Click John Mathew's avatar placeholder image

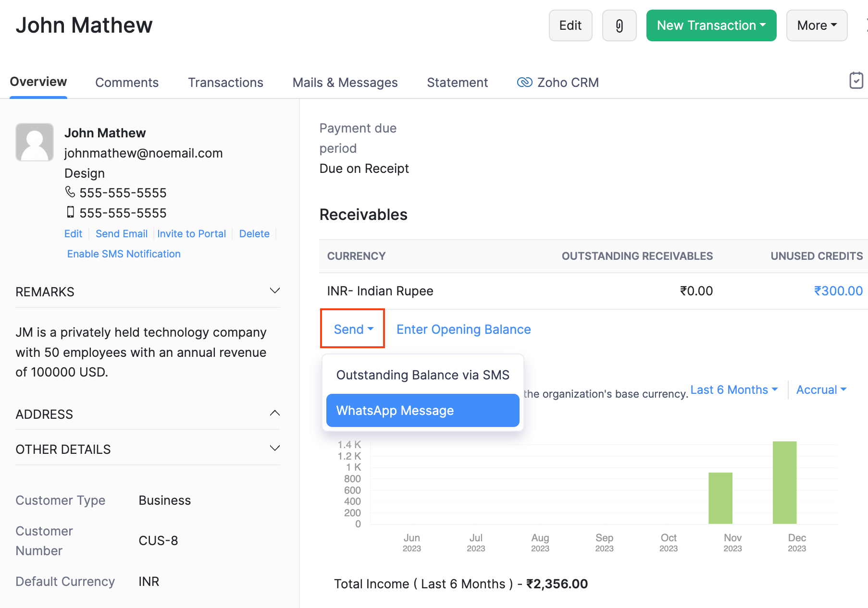[34, 142]
